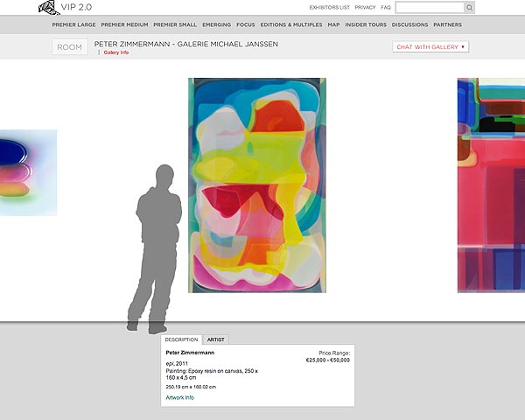Click the VIP 2.0 logo icon
Image resolution: width=525 pixels, height=420 pixels.
pos(49,7)
